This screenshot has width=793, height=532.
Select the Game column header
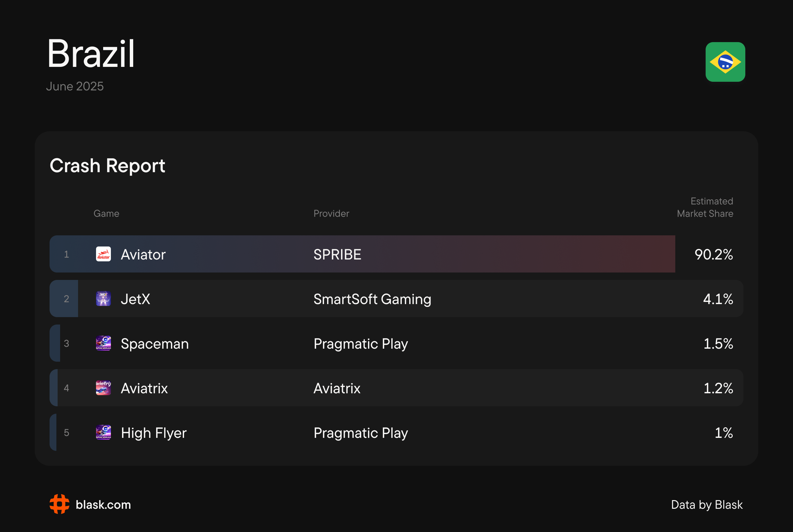pyautogui.click(x=106, y=213)
